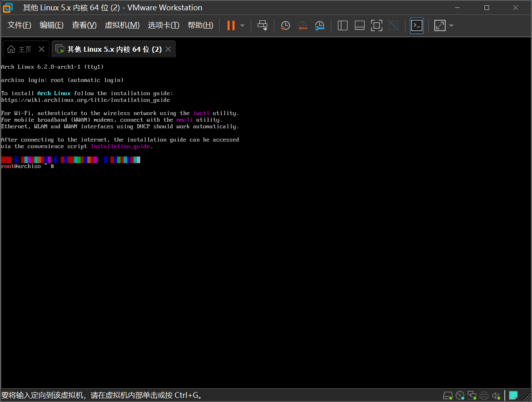Expand the power options dropdown arrow
Viewport: 532px width, 402px height.
[242, 26]
